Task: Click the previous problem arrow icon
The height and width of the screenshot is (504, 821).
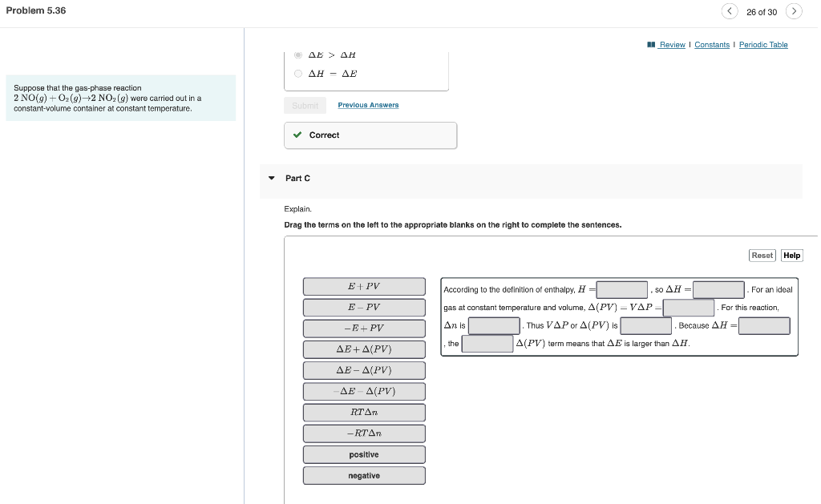Action: point(730,11)
